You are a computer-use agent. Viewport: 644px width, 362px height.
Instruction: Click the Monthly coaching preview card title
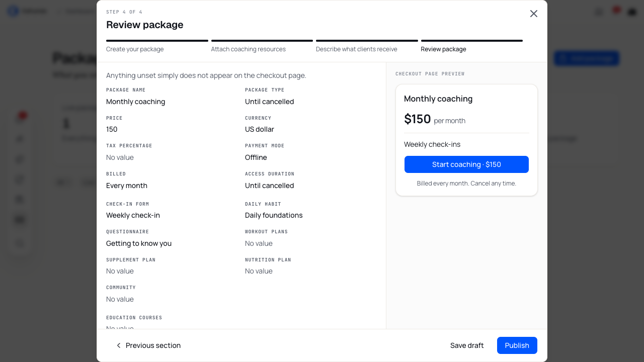coord(438,99)
